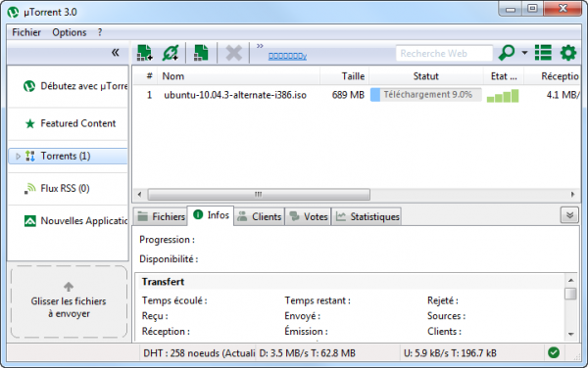Image resolution: width=588 pixels, height=368 pixels.
Task: Open Flux RSS (0) in sidebar
Action: (68, 188)
